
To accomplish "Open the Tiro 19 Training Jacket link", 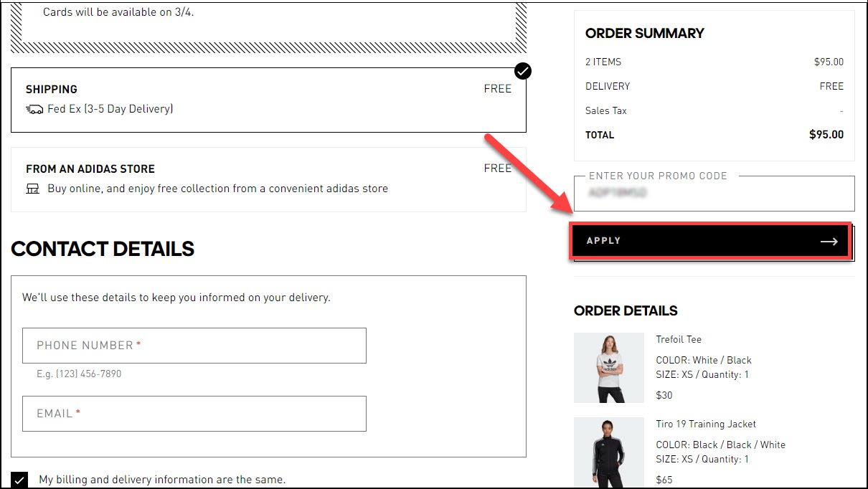I will tap(706, 424).
